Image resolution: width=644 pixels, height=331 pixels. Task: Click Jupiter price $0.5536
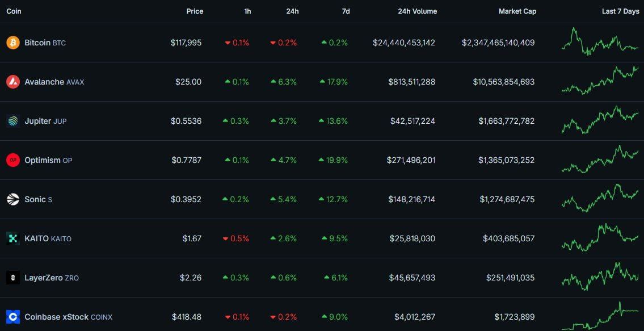pyautogui.click(x=186, y=121)
